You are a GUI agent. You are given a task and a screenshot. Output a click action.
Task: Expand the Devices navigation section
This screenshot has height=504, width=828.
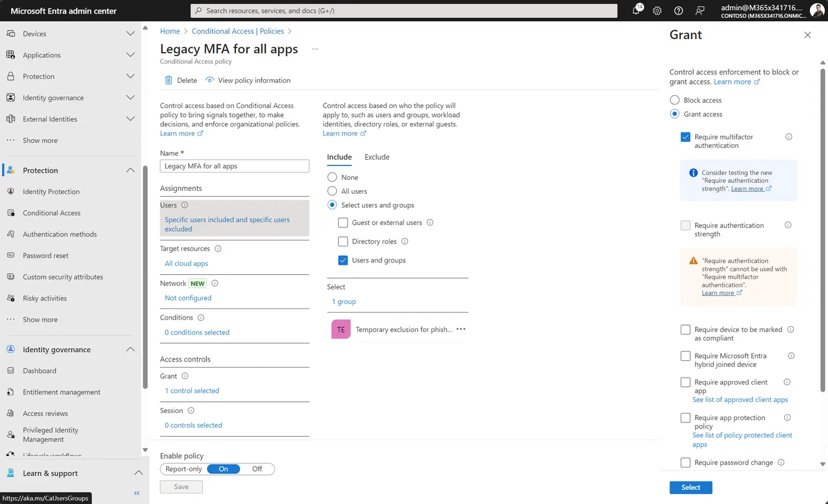[131, 34]
